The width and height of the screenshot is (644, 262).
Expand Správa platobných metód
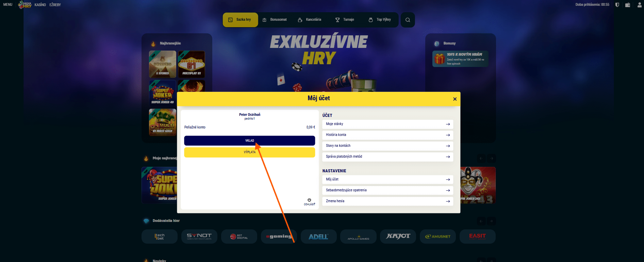[387, 157]
